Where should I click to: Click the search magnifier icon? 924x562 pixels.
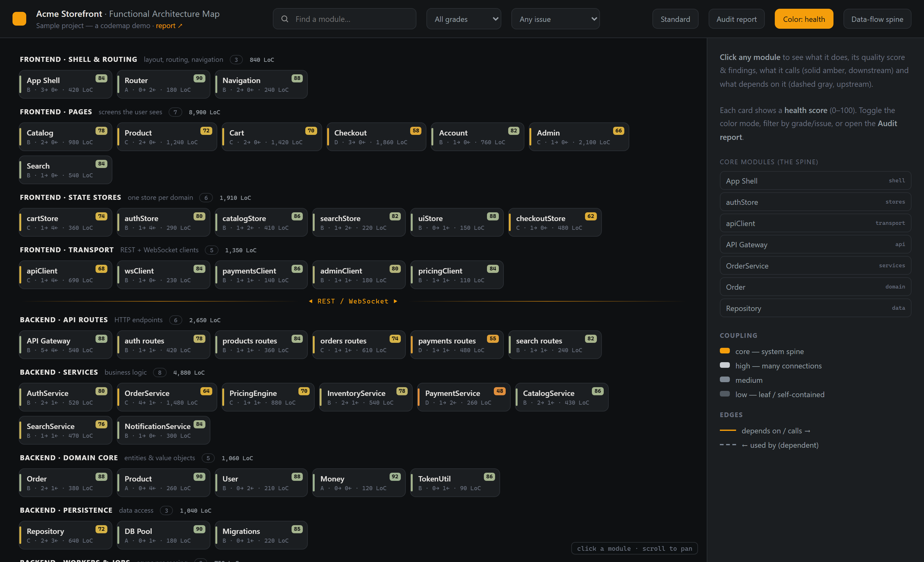click(285, 19)
